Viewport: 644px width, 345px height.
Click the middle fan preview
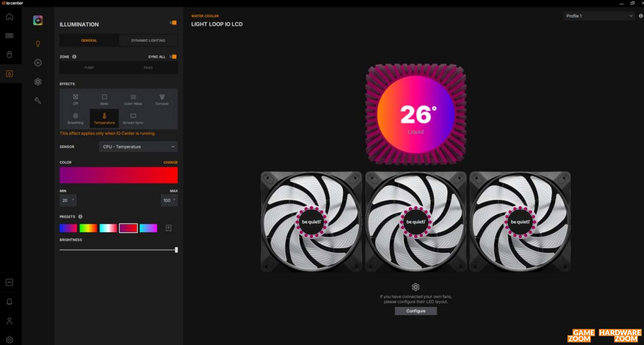pyautogui.click(x=416, y=222)
